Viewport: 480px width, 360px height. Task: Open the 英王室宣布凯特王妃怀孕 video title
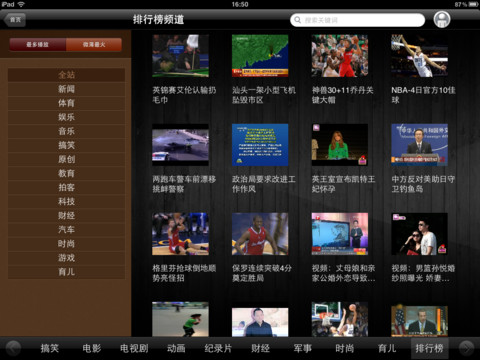[x=343, y=184]
